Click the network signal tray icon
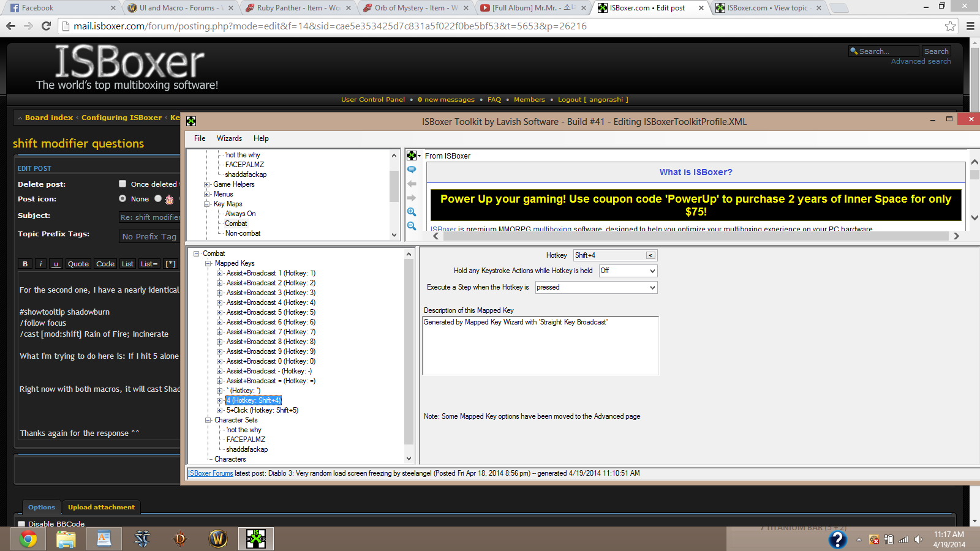The width and height of the screenshot is (980, 551). tap(903, 539)
